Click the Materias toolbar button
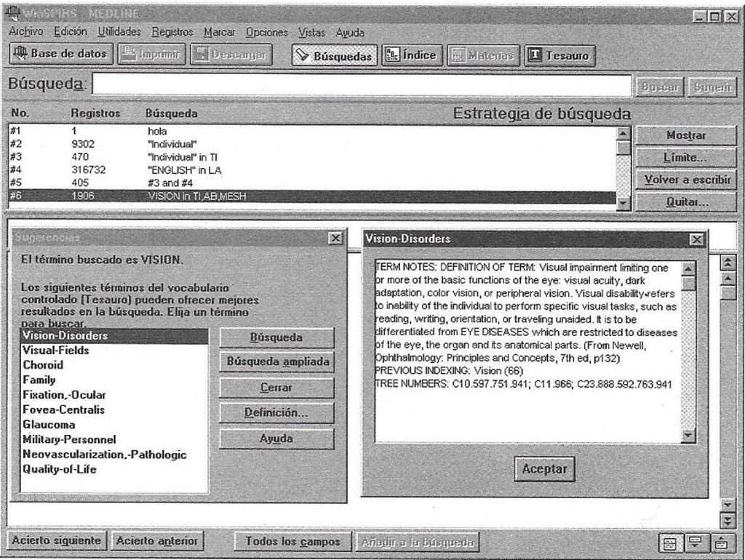 [x=483, y=55]
